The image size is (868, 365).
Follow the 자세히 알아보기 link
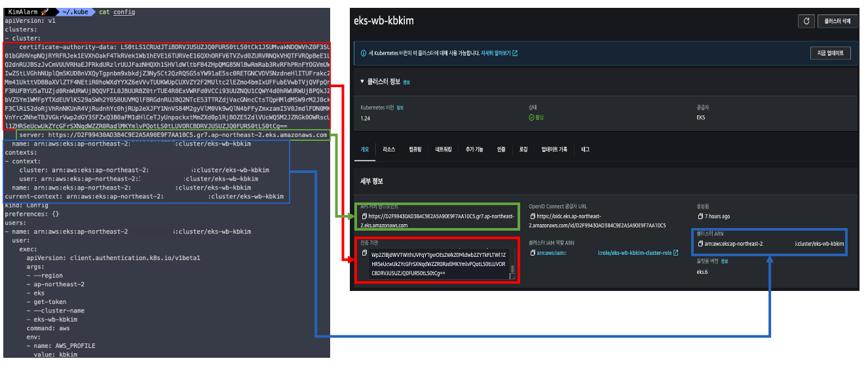pyautogui.click(x=495, y=53)
